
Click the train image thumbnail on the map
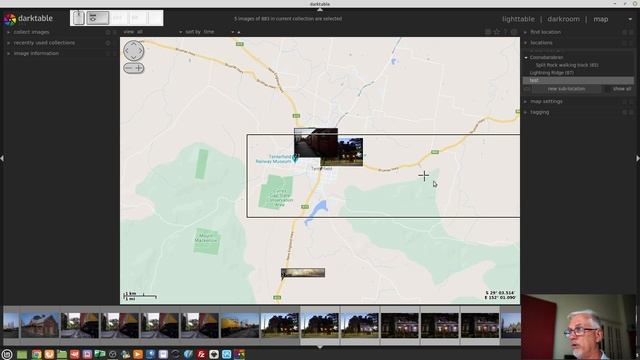[x=316, y=142]
